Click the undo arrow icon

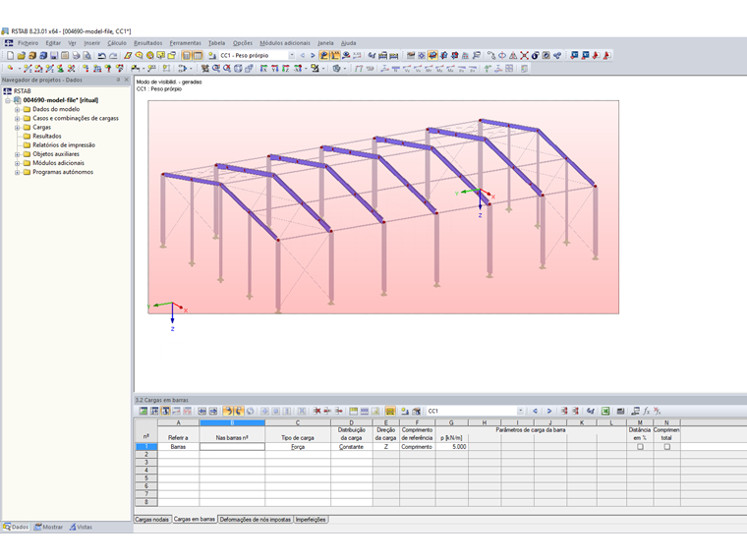click(102, 56)
